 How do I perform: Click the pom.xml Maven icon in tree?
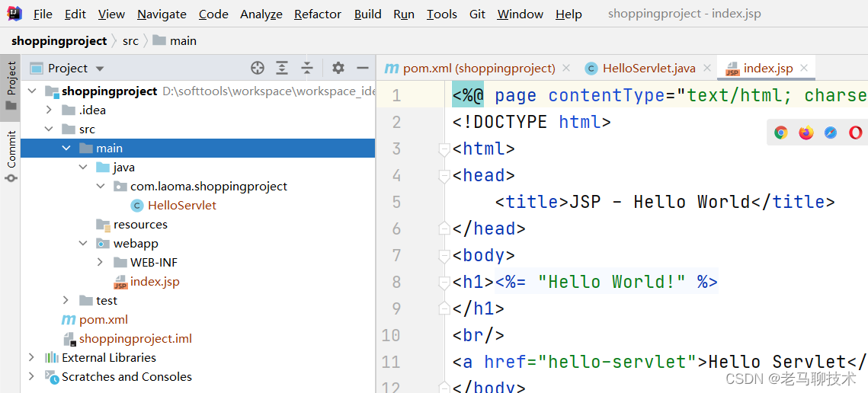point(69,320)
